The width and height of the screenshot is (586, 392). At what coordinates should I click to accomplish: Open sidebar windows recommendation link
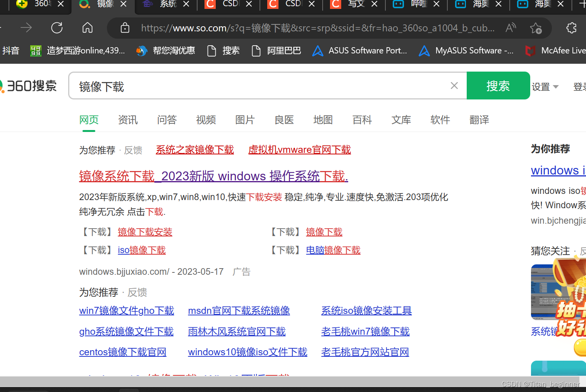point(558,171)
